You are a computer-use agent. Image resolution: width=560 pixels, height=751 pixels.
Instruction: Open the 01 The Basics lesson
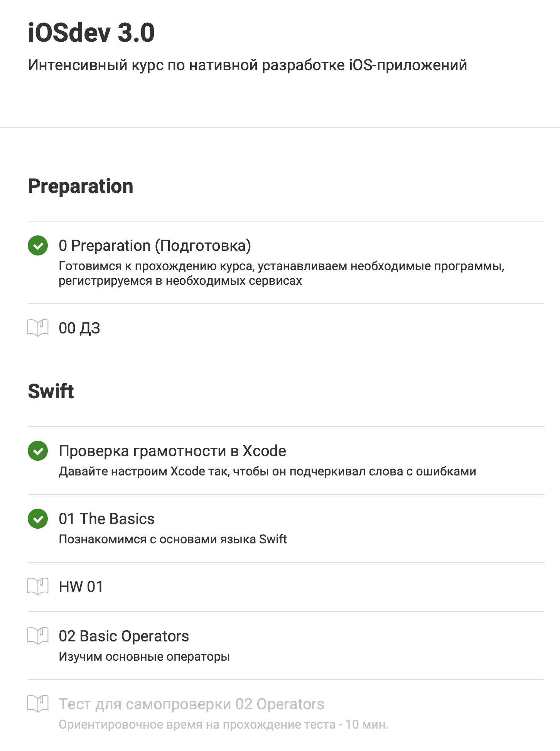[106, 519]
